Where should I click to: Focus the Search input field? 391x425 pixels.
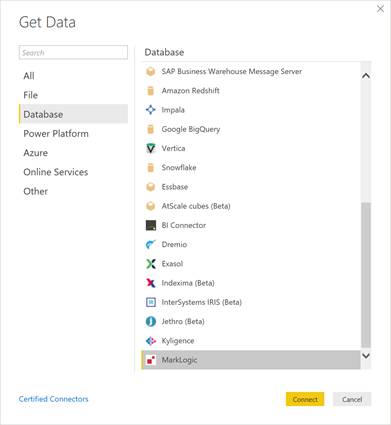pos(73,52)
